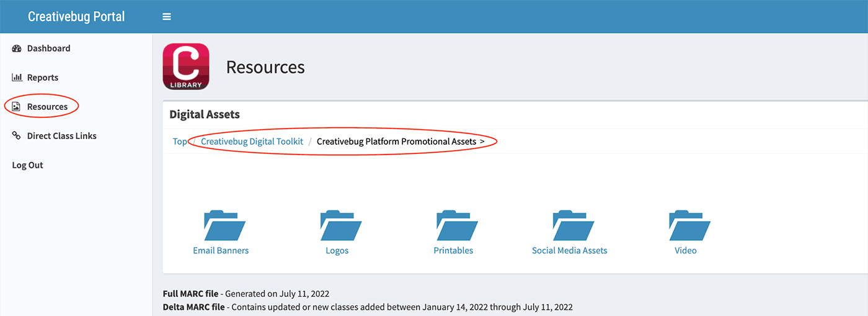Click the Printables label link
The image size is (868, 316).
(453, 251)
